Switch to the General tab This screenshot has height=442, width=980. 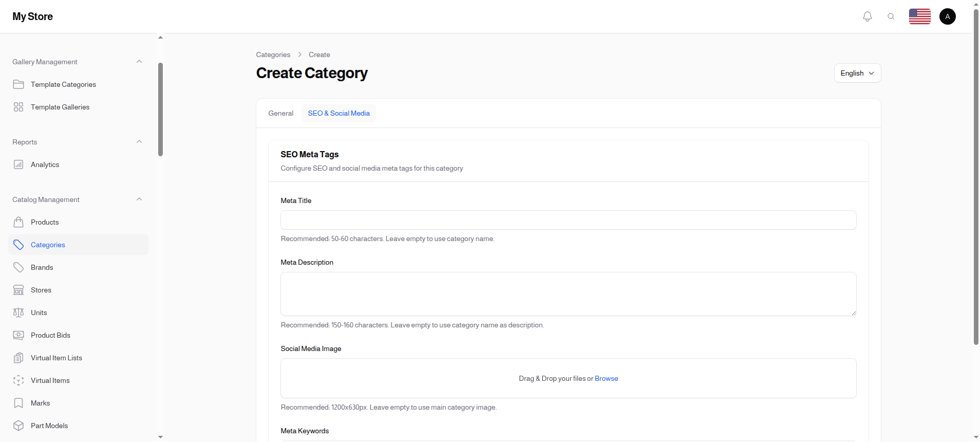(281, 113)
